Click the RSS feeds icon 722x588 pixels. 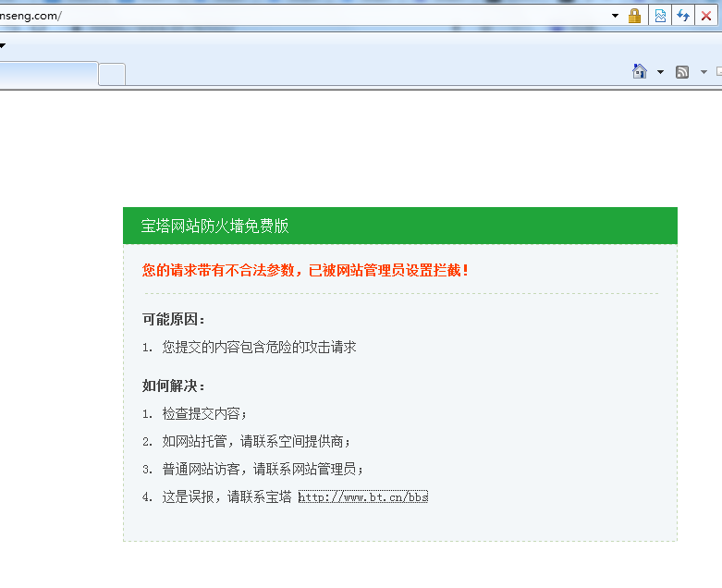coord(682,72)
